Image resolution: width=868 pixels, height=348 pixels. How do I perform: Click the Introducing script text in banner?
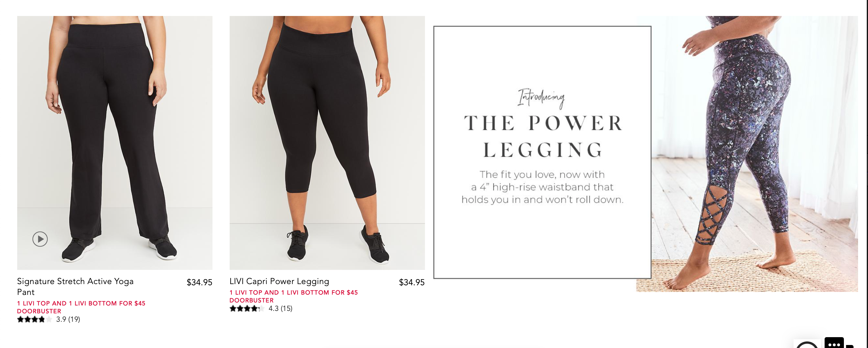coord(541,98)
